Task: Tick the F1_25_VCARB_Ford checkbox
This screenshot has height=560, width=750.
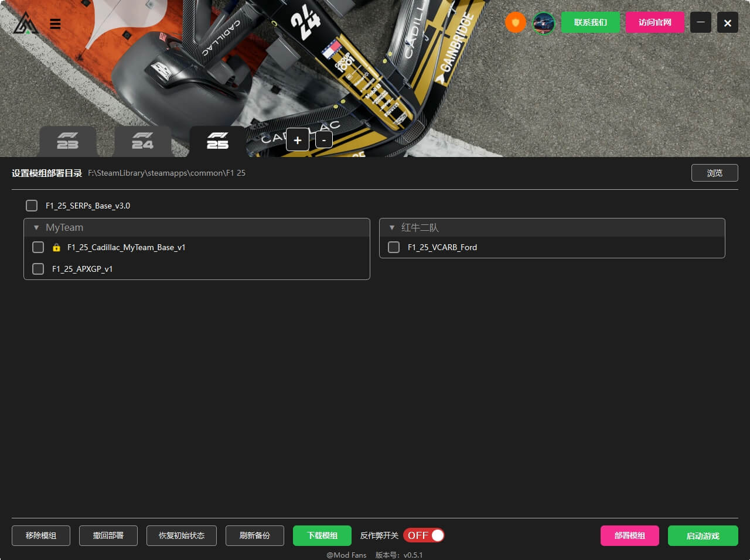Action: 394,247
